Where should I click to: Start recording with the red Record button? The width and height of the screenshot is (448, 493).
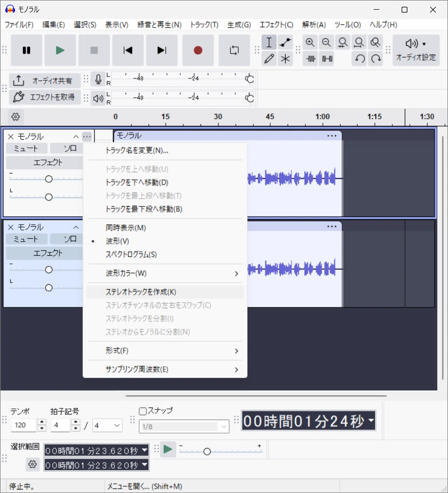(x=198, y=50)
